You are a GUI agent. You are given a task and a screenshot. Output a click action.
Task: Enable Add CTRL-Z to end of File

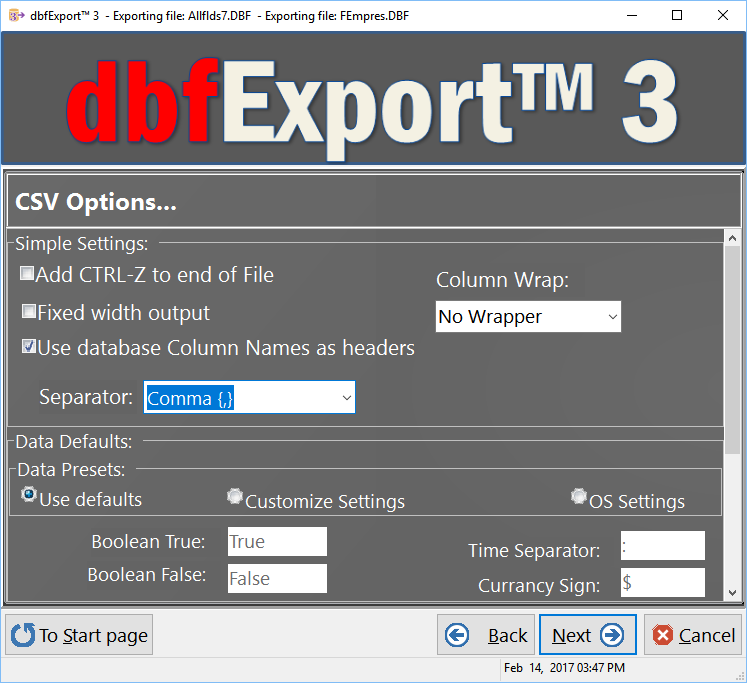(27, 274)
